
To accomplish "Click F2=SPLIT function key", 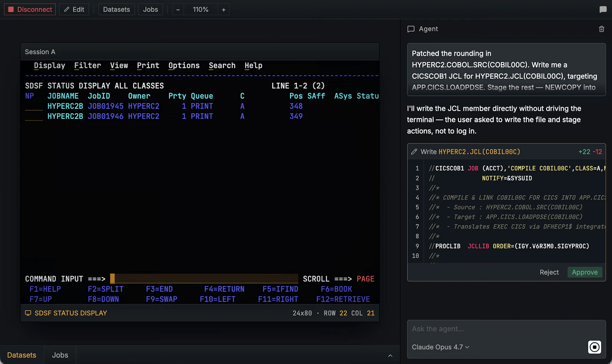I will (x=106, y=289).
